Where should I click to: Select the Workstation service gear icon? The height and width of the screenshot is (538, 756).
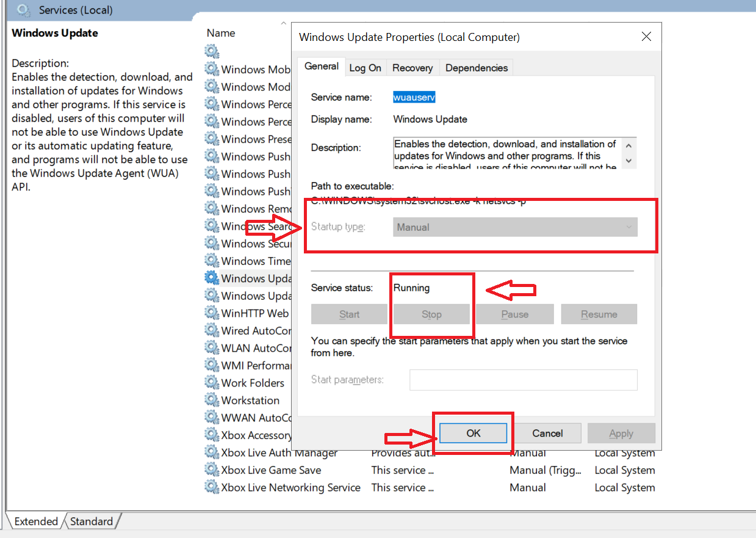[x=212, y=400]
